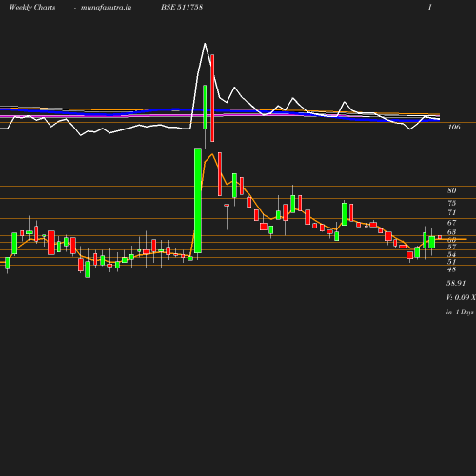Click the "54" price axis label
This screenshot has height=476, width=476.
452,254
